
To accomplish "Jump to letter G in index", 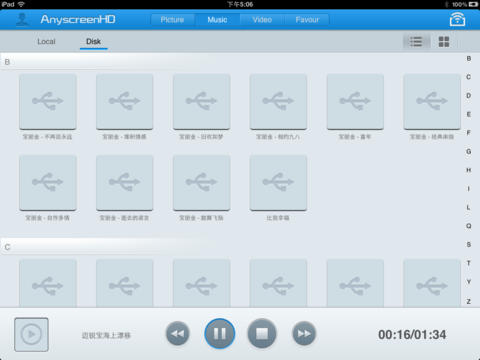I will (x=469, y=152).
